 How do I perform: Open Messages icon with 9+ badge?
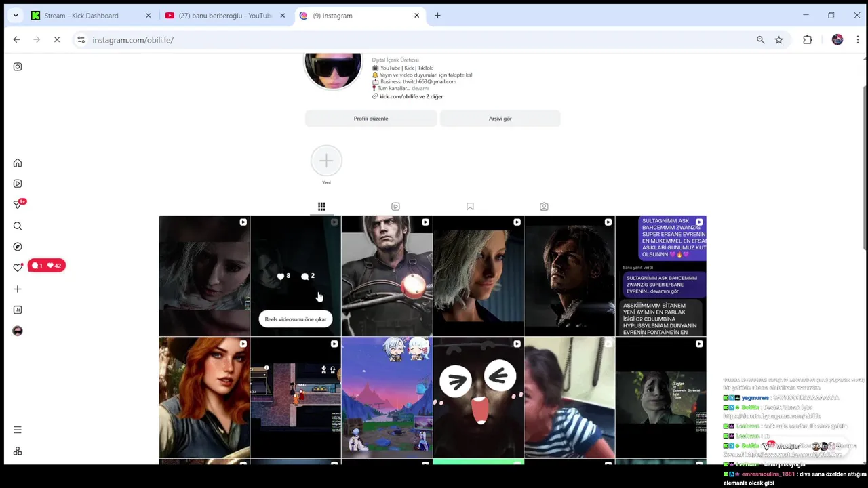click(x=18, y=205)
